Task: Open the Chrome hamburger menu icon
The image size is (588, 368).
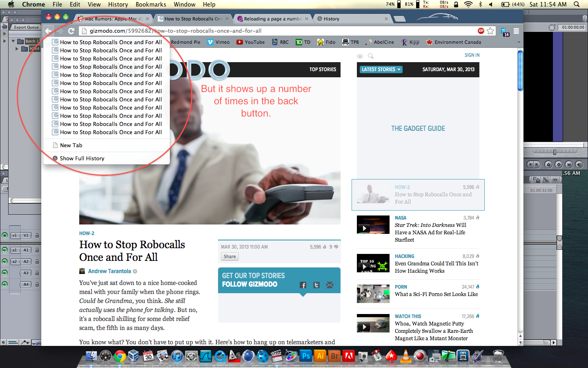Action: tap(516, 31)
